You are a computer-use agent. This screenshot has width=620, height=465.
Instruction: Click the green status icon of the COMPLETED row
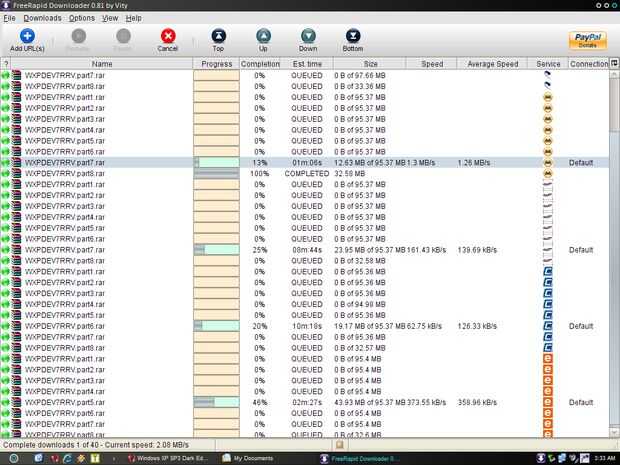[5, 174]
